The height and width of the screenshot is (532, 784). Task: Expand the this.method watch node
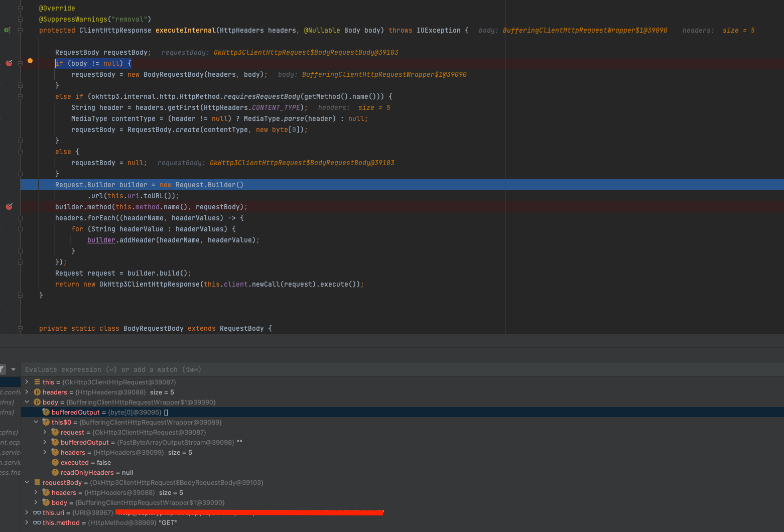(27, 522)
